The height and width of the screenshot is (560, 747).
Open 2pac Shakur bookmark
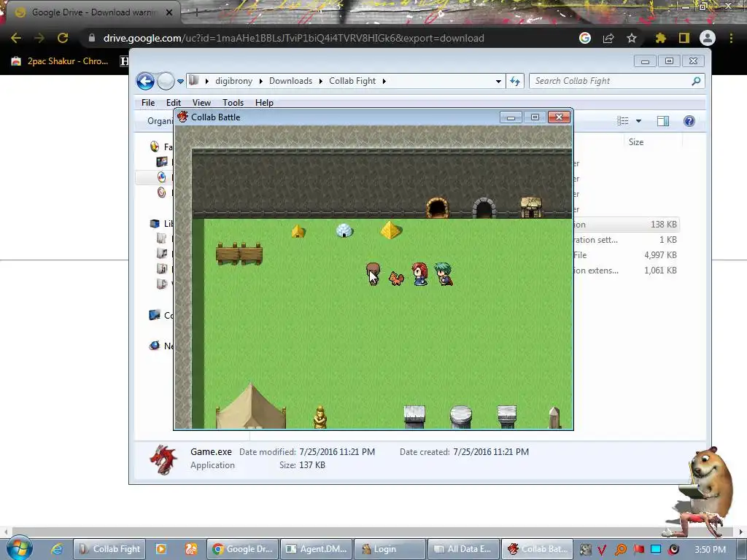[x=60, y=61]
